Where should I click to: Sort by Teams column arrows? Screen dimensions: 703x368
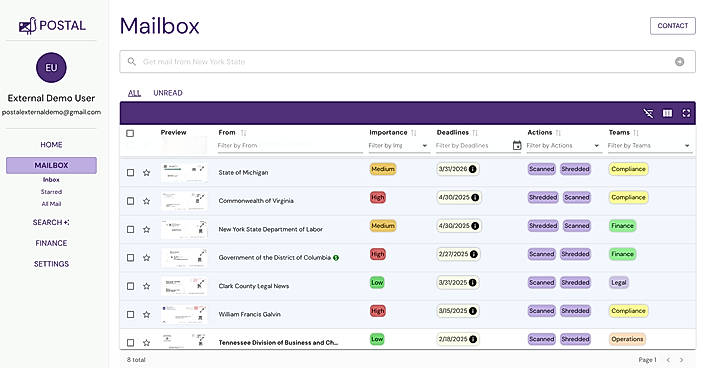click(636, 133)
